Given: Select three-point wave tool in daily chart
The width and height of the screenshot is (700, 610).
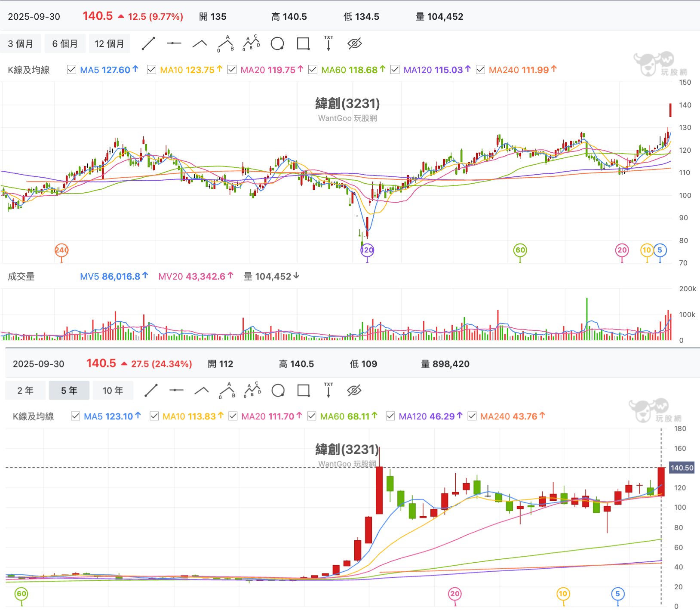Looking at the screenshot, I should point(226,43).
